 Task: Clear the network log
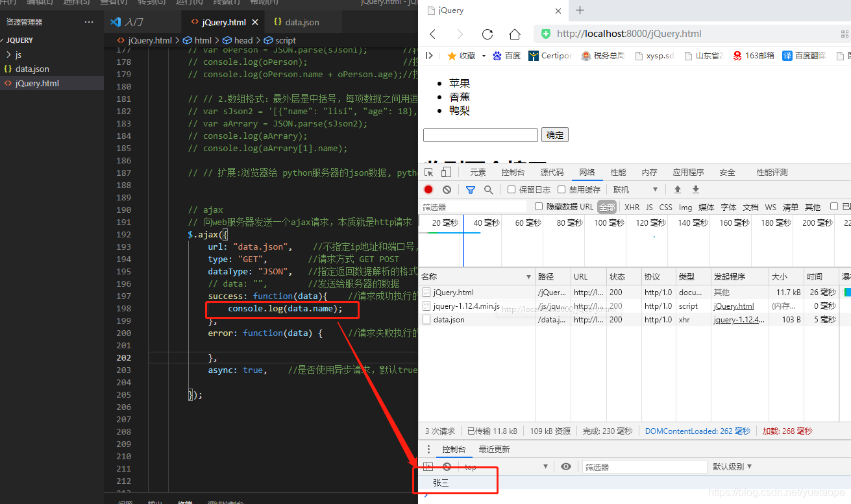point(447,189)
